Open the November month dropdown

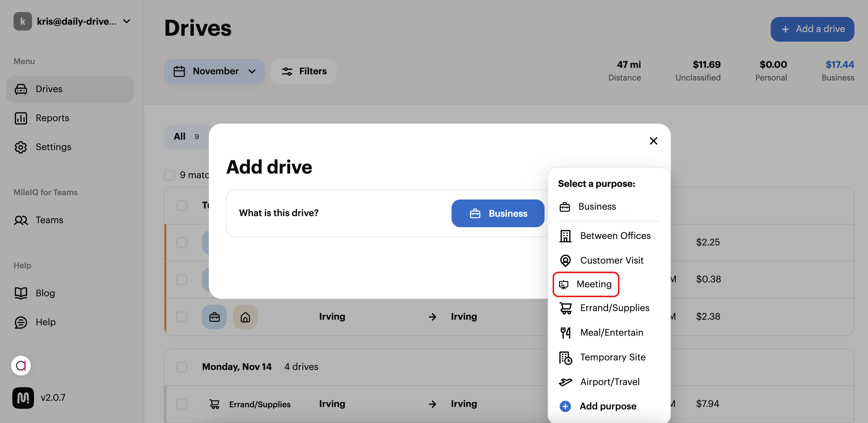214,71
